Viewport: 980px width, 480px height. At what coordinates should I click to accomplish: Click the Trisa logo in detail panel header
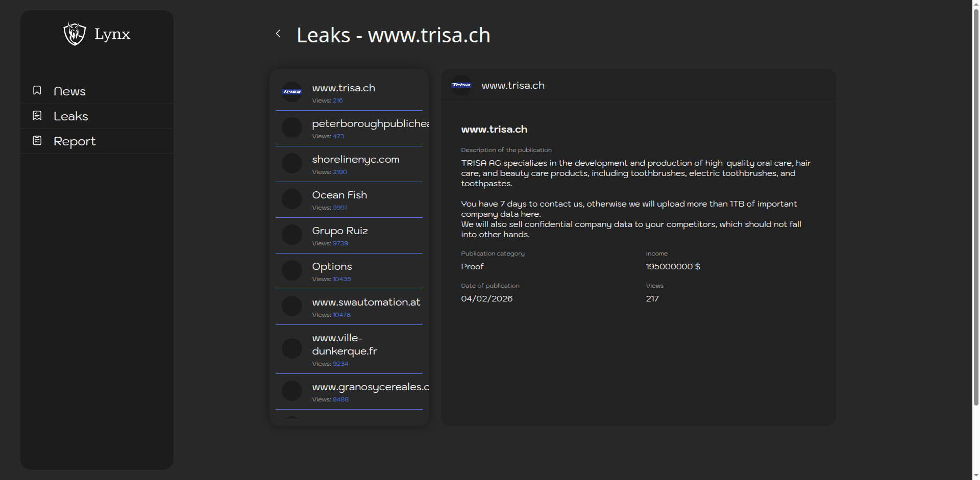461,85
